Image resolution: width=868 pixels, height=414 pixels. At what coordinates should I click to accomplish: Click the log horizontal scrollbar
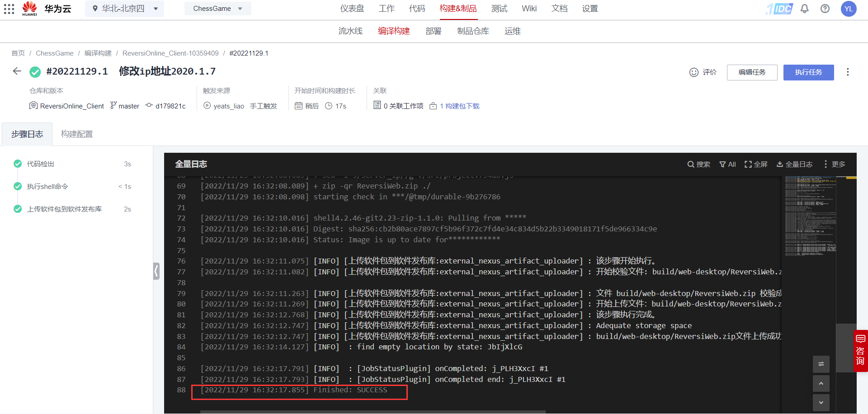(x=373, y=412)
